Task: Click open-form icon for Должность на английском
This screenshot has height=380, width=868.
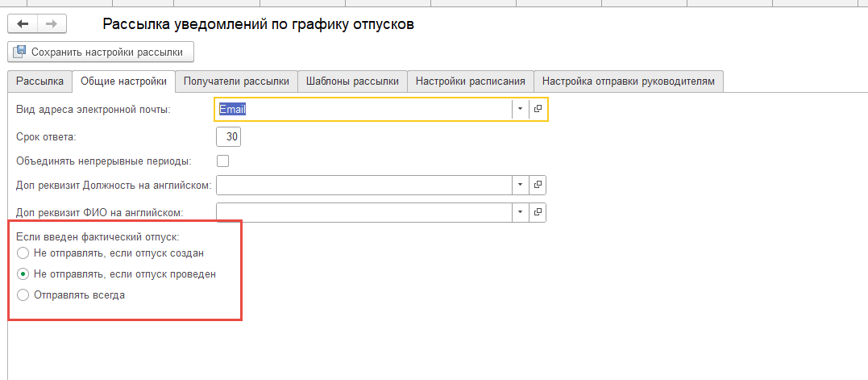Action: point(538,185)
